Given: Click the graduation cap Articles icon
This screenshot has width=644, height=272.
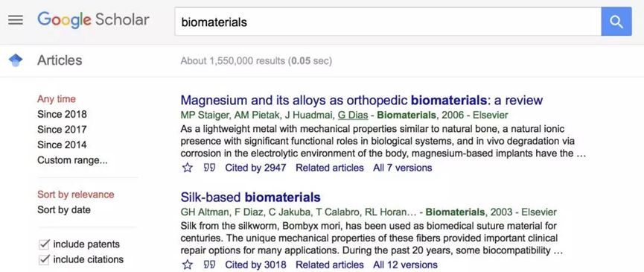Looking at the screenshot, I should point(16,61).
